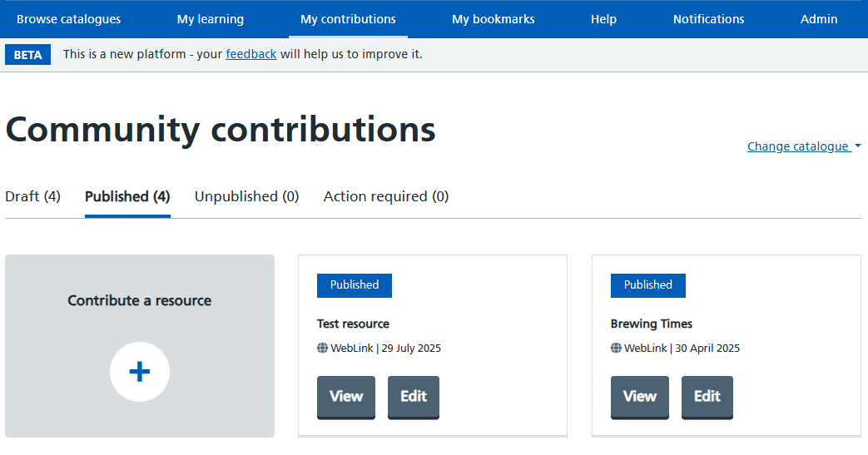Click the globe icon on Brewing Times card

point(616,349)
